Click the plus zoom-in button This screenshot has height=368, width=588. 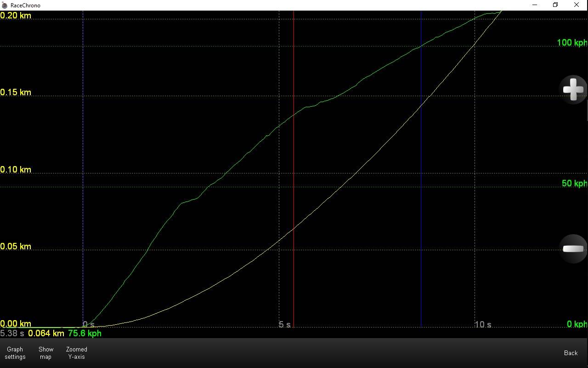573,89
